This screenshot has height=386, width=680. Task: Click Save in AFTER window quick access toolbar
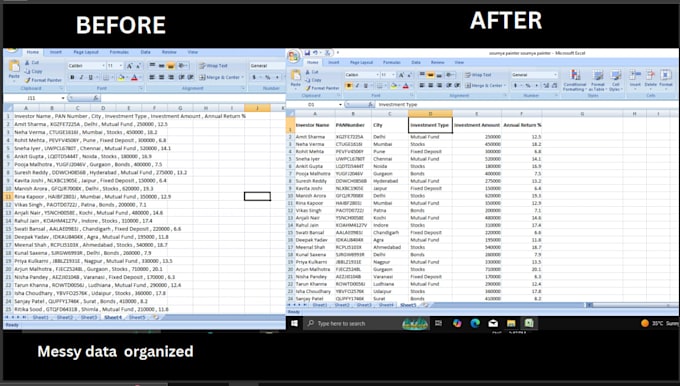pyautogui.click(x=307, y=53)
